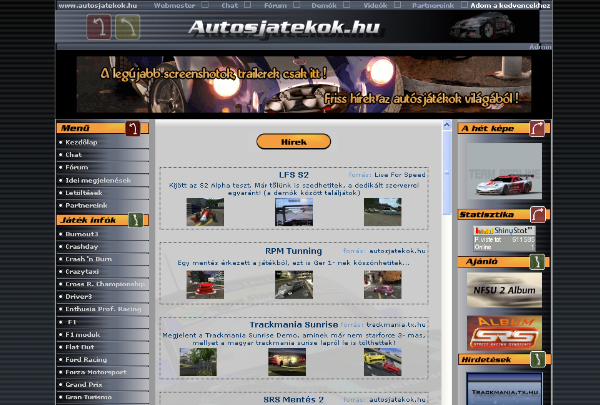This screenshot has height=405, width=600.
Task: Click the green sign icon next to Hirdetések
Action: (538, 359)
